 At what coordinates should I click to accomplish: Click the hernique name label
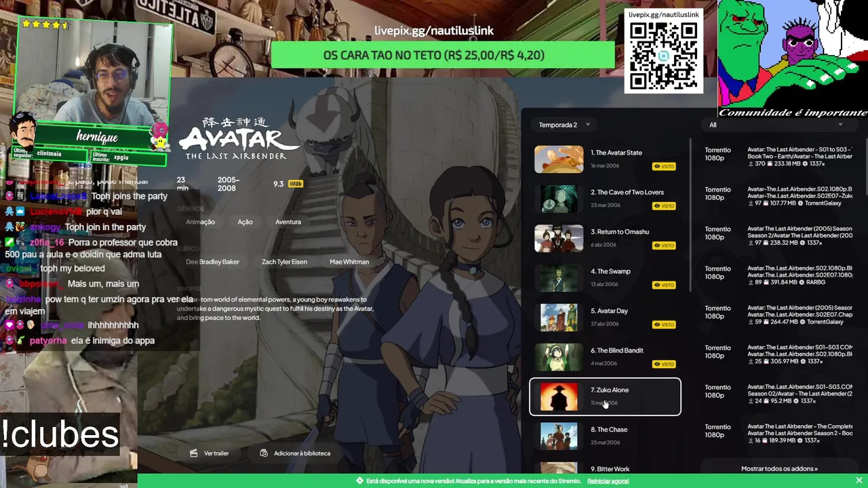click(97, 138)
